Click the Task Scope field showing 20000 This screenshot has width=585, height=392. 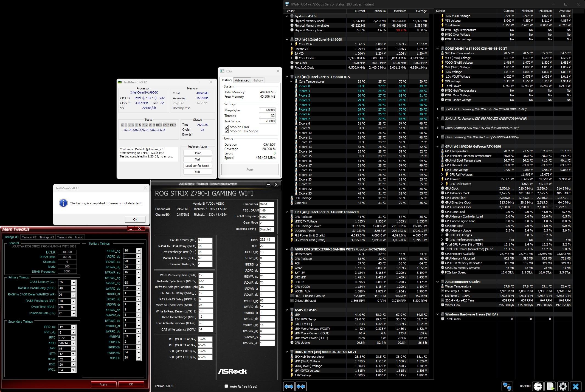267,121
